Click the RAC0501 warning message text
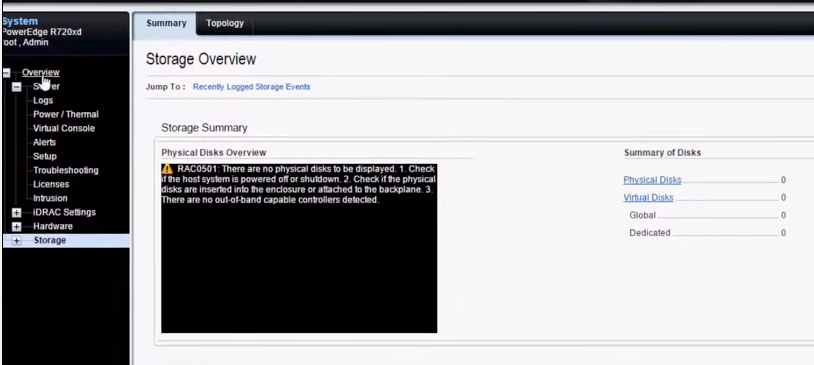This screenshot has height=365, width=814. click(299, 184)
